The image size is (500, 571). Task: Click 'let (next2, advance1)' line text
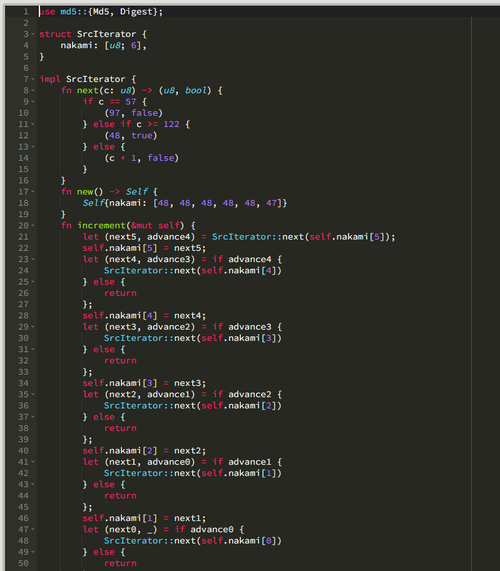(182, 394)
